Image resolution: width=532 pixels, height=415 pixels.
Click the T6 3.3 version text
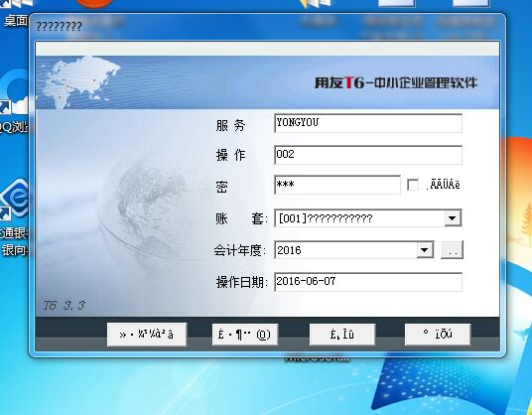click(65, 306)
